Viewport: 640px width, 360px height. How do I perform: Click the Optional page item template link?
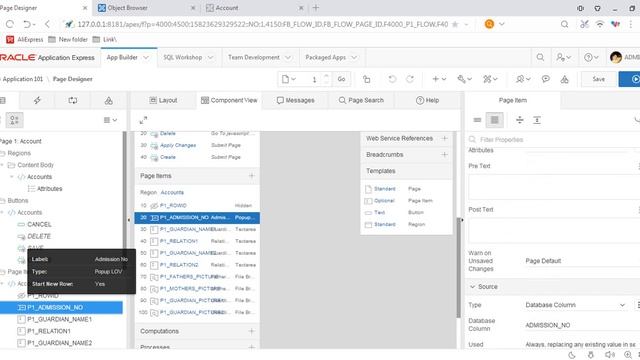[x=384, y=201]
